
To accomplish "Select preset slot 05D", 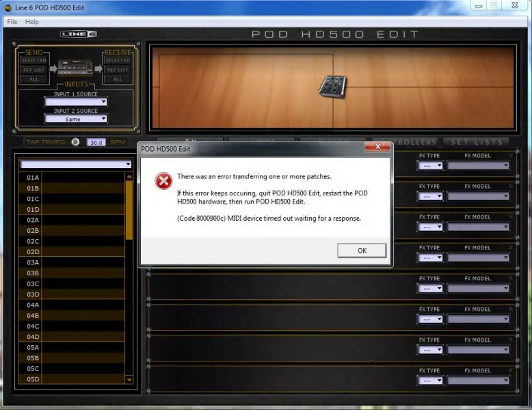I will click(x=72, y=379).
